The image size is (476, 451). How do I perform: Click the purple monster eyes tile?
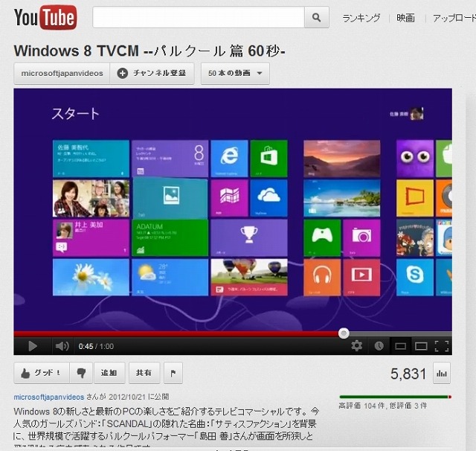point(415,159)
